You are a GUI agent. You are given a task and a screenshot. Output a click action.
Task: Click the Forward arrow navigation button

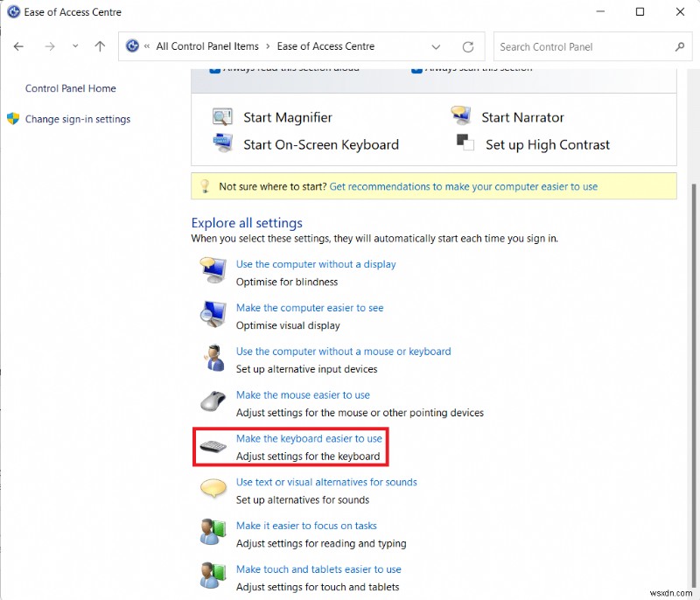(50, 46)
